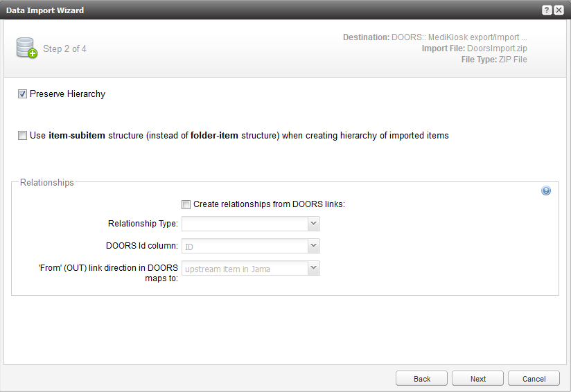This screenshot has height=392, width=571.
Task: Open the DOORS Id column dropdown arrow
Action: click(x=314, y=246)
